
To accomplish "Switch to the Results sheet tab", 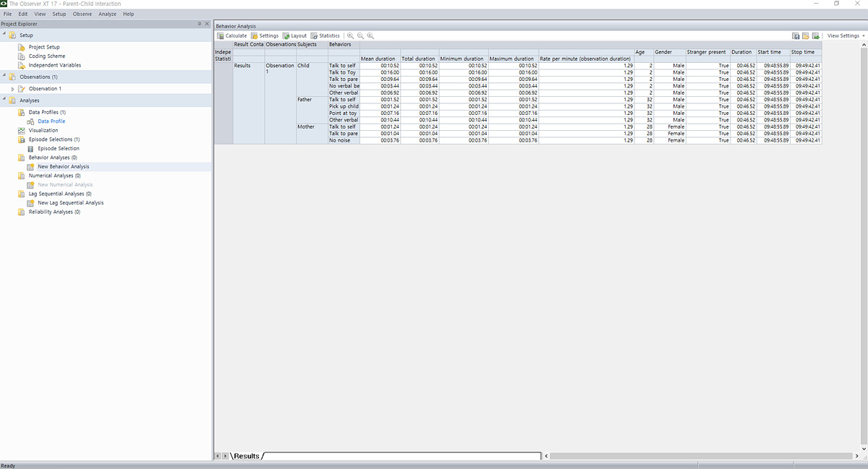I will pyautogui.click(x=246, y=456).
